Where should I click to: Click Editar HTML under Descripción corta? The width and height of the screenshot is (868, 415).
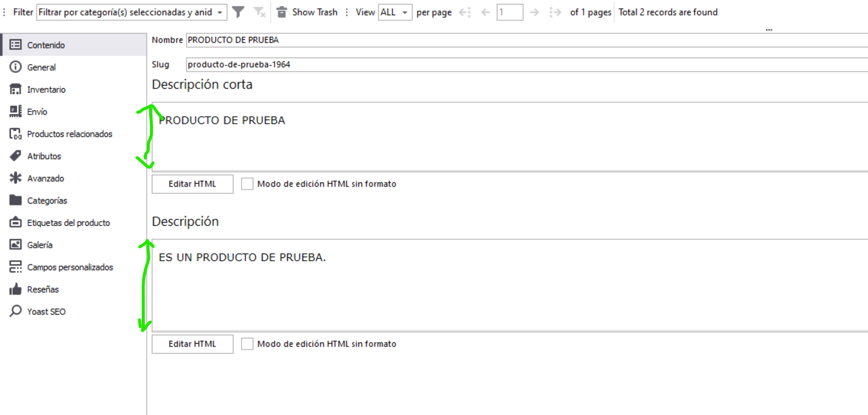[x=192, y=184]
